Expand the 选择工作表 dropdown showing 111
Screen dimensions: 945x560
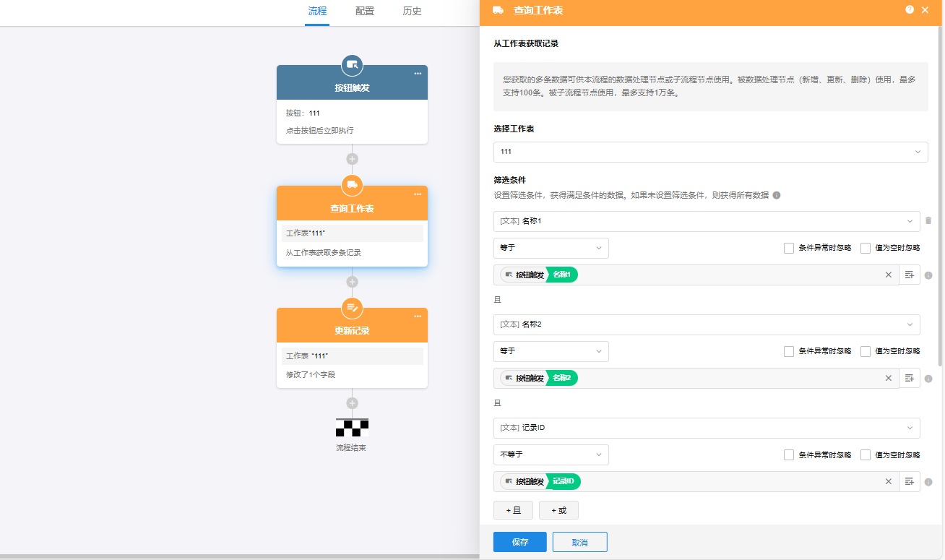(710, 152)
